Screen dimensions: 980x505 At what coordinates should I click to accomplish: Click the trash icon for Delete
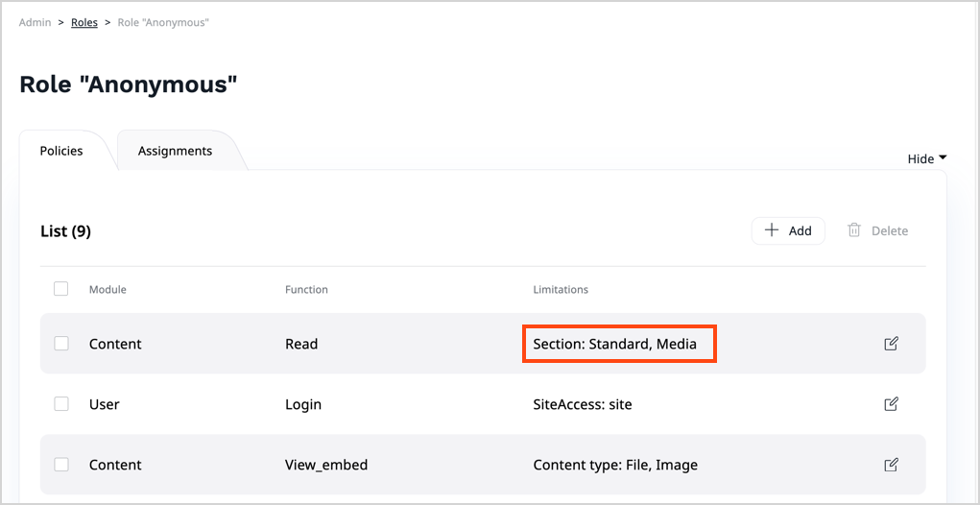click(x=854, y=230)
